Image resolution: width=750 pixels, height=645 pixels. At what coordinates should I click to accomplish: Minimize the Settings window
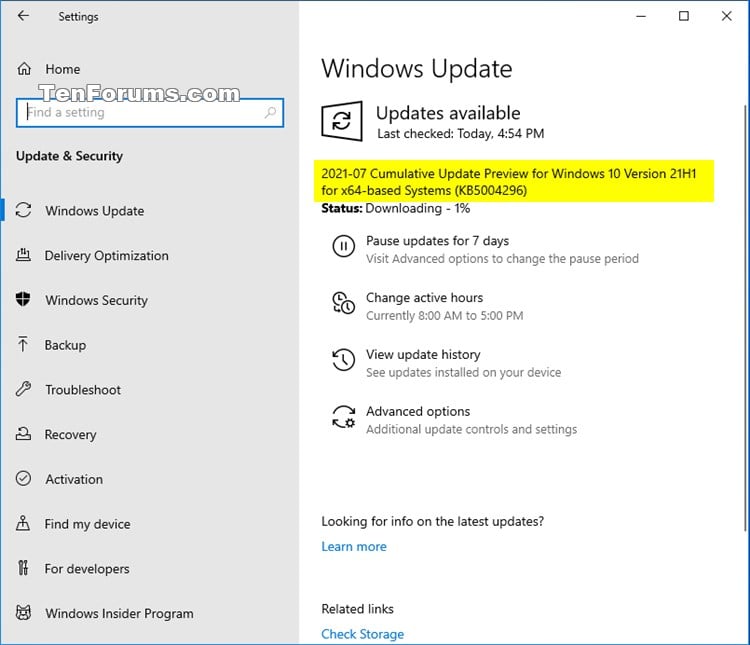tap(641, 16)
